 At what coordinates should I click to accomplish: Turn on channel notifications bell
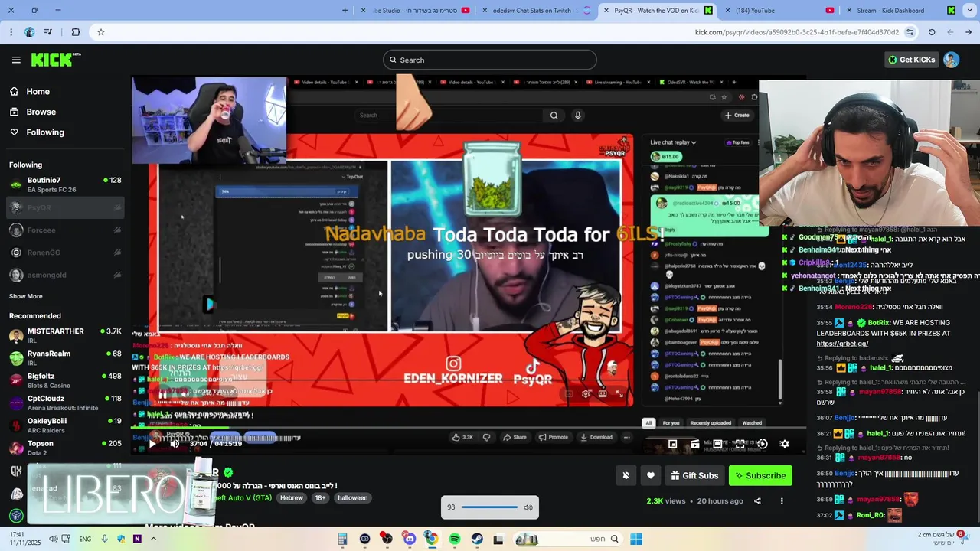[x=626, y=475]
